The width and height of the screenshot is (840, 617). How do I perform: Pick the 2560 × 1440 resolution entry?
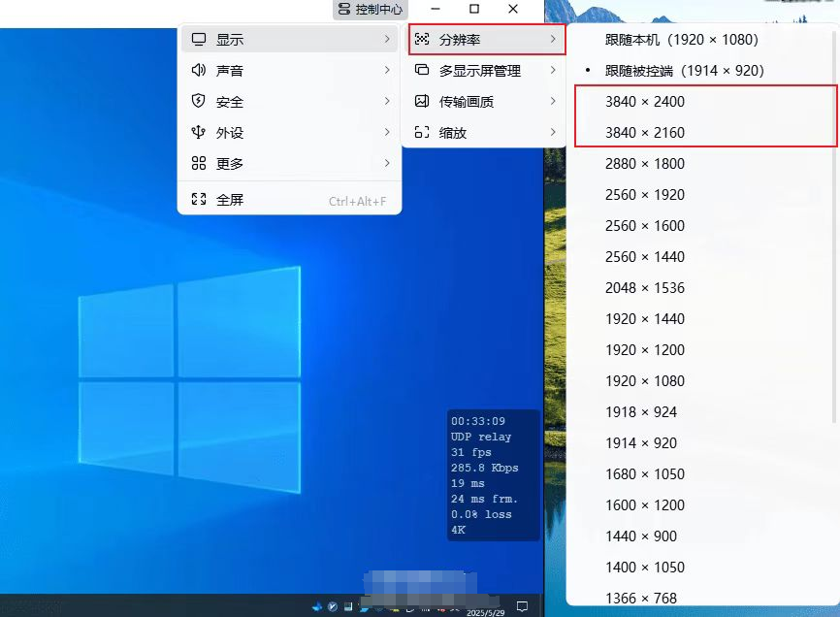(644, 257)
